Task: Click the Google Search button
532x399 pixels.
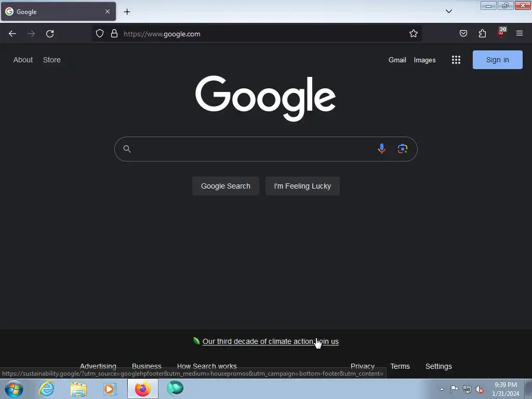Action: click(225, 186)
